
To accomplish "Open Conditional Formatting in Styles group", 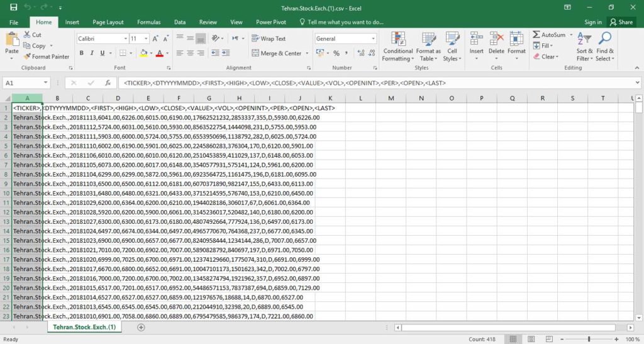I will (397, 47).
